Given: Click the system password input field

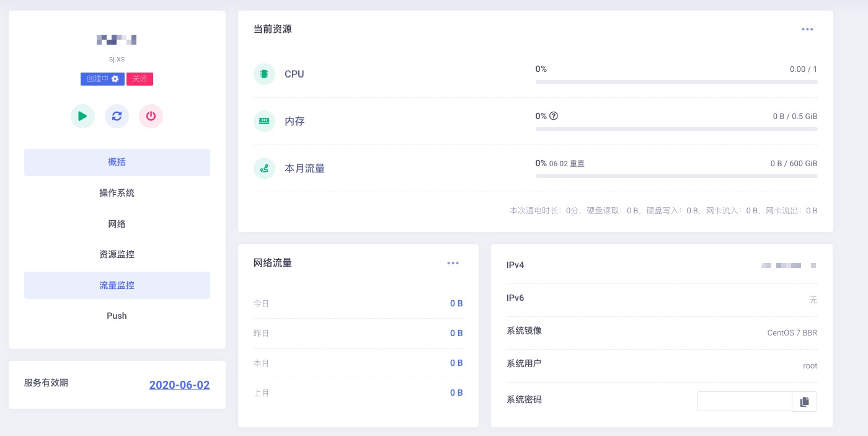Looking at the screenshot, I should tap(745, 401).
